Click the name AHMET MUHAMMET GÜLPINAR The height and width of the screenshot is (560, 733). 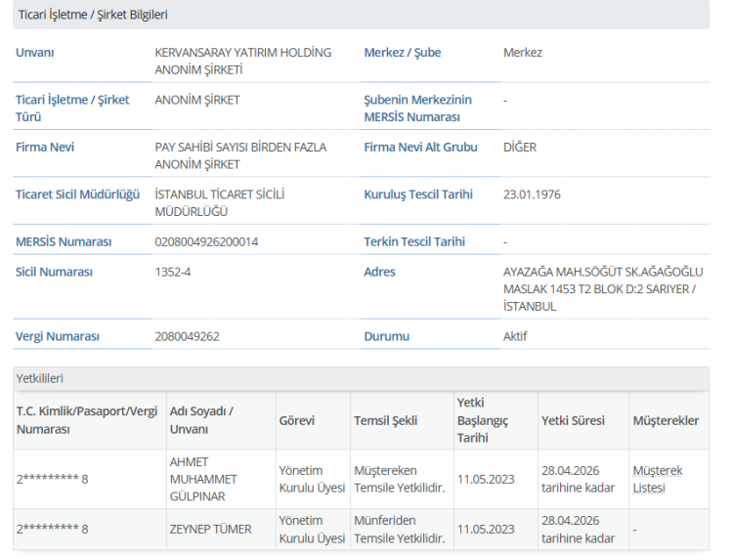pos(203,479)
